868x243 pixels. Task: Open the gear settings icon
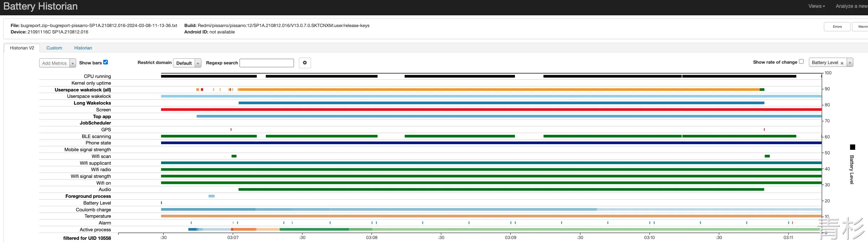[305, 63]
